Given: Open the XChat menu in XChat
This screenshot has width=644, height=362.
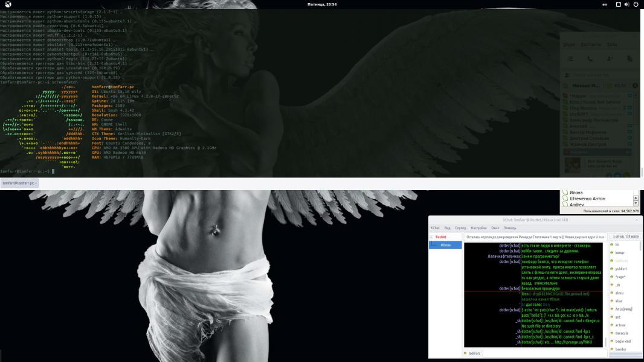Looking at the screenshot, I should click(x=435, y=228).
